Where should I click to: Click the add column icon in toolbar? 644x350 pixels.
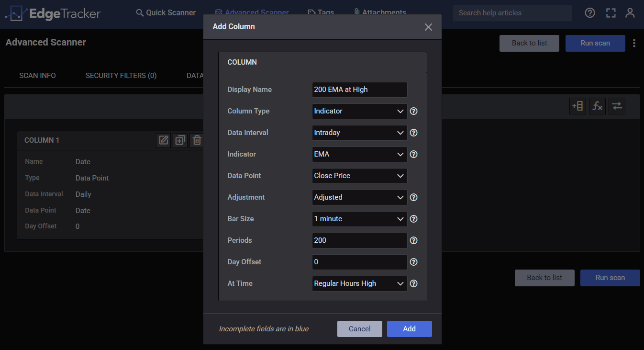tap(577, 106)
